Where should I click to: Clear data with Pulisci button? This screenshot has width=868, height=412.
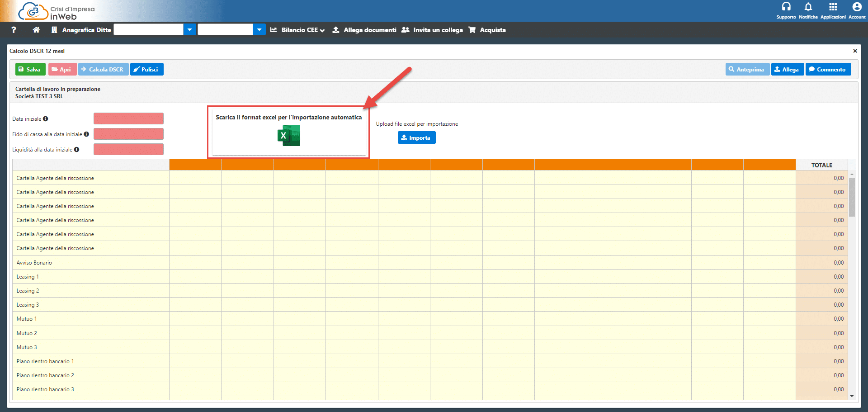coord(146,69)
